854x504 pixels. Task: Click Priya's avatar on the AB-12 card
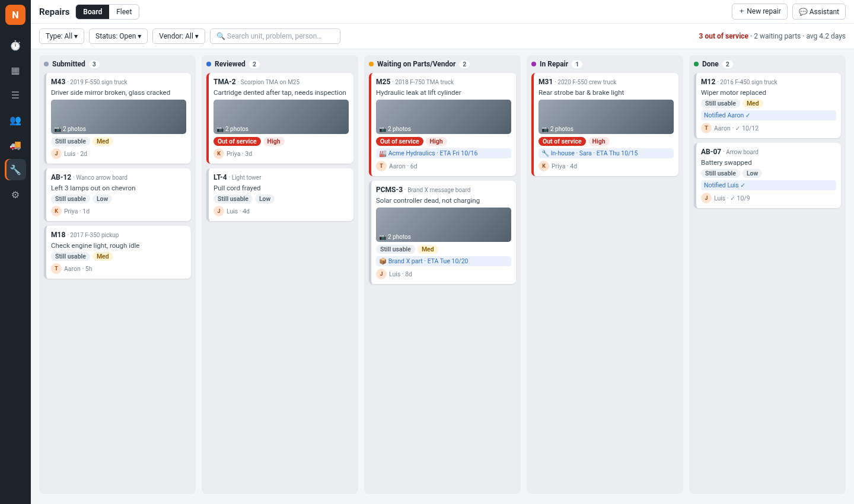56,211
